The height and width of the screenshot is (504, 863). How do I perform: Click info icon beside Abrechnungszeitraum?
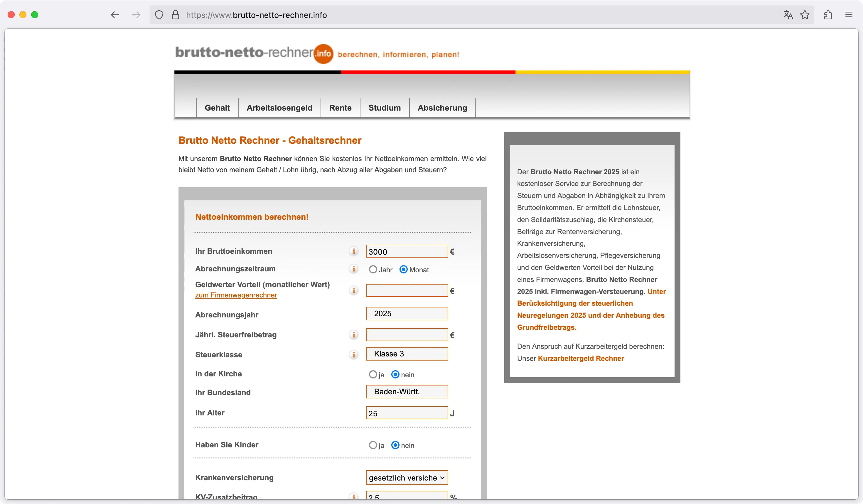pos(353,269)
